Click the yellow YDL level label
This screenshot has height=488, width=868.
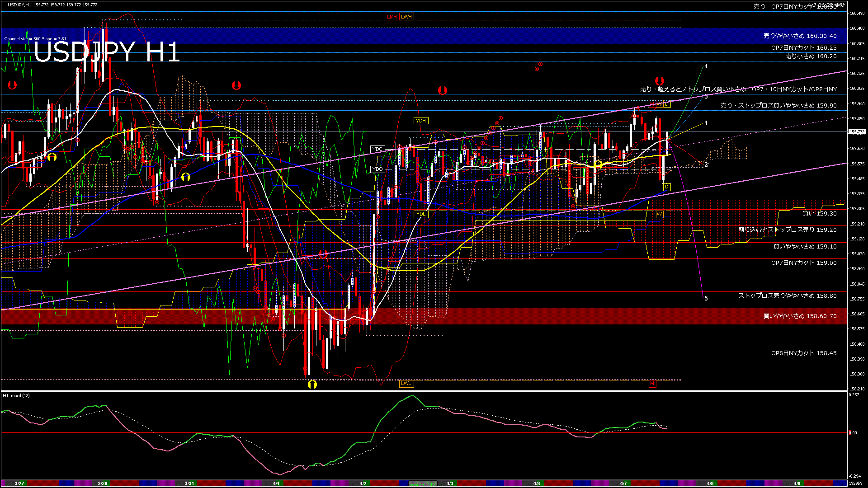point(420,214)
